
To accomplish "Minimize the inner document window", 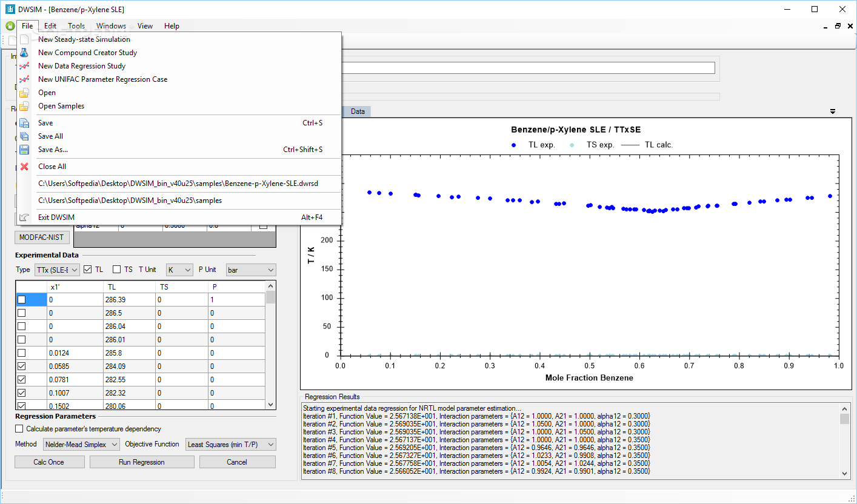I will pyautogui.click(x=827, y=26).
